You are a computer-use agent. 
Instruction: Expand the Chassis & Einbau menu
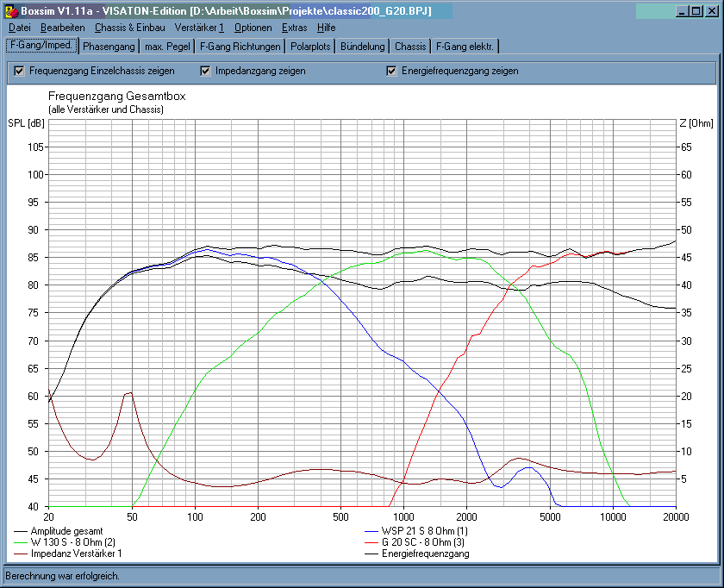click(x=129, y=28)
